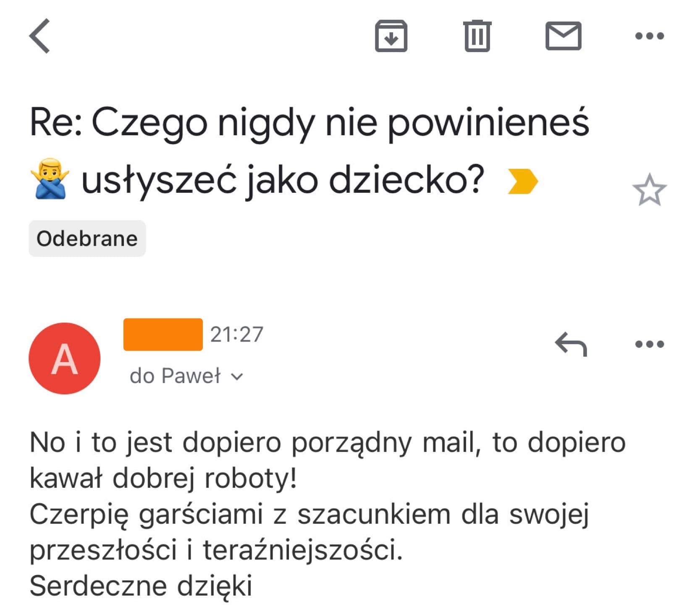Screen dimensions: 700x607
Task: Open sender avatar with letter A
Action: pyautogui.click(x=64, y=358)
